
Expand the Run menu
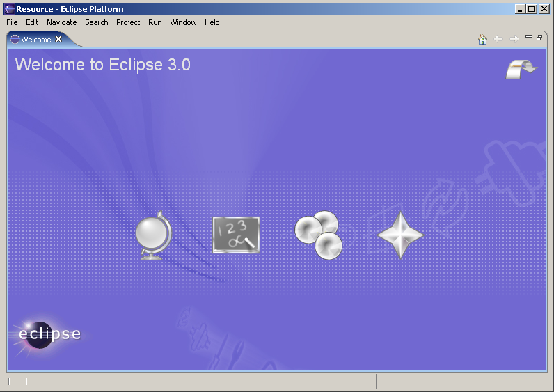(155, 22)
